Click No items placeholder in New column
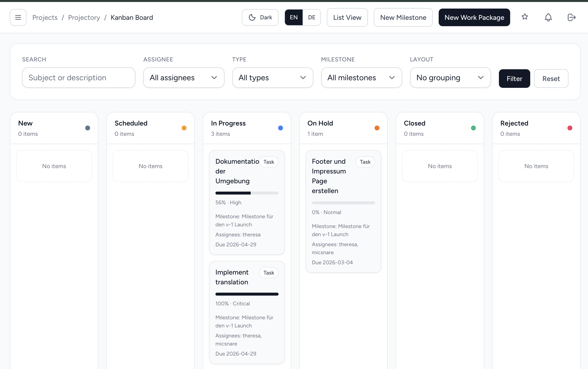 coord(54,166)
